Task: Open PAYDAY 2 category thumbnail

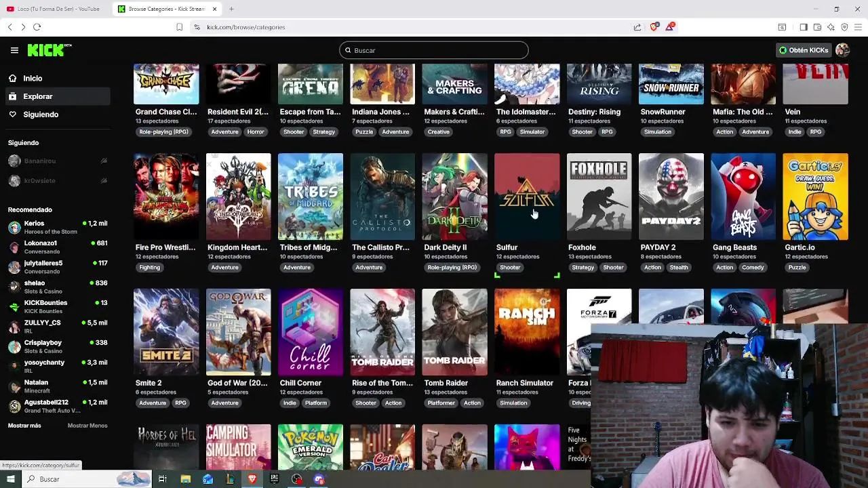Action: tap(671, 197)
